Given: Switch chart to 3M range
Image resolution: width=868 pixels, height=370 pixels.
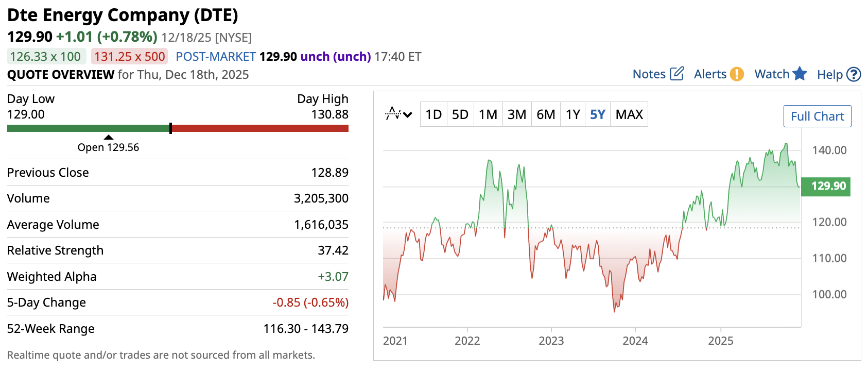Looking at the screenshot, I should (517, 114).
